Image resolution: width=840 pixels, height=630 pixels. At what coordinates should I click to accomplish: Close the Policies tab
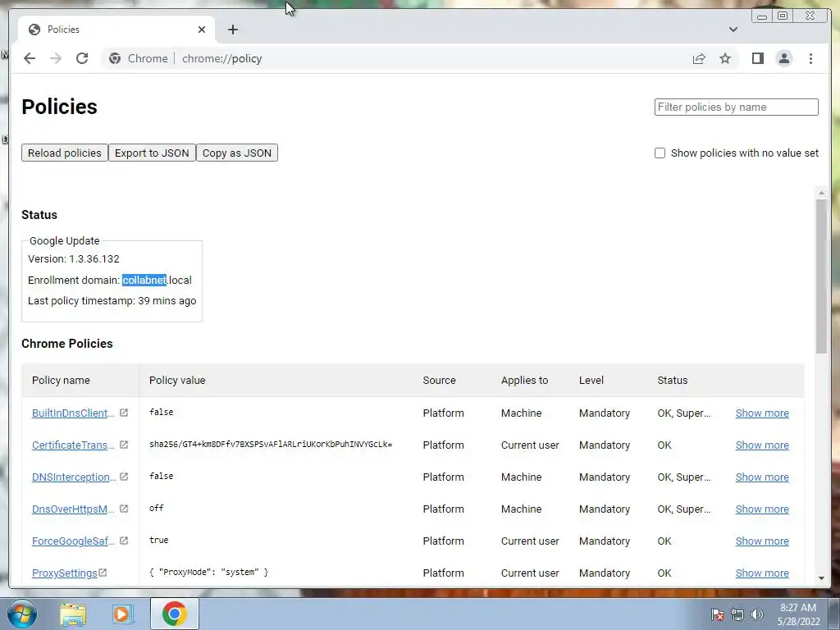(x=202, y=30)
